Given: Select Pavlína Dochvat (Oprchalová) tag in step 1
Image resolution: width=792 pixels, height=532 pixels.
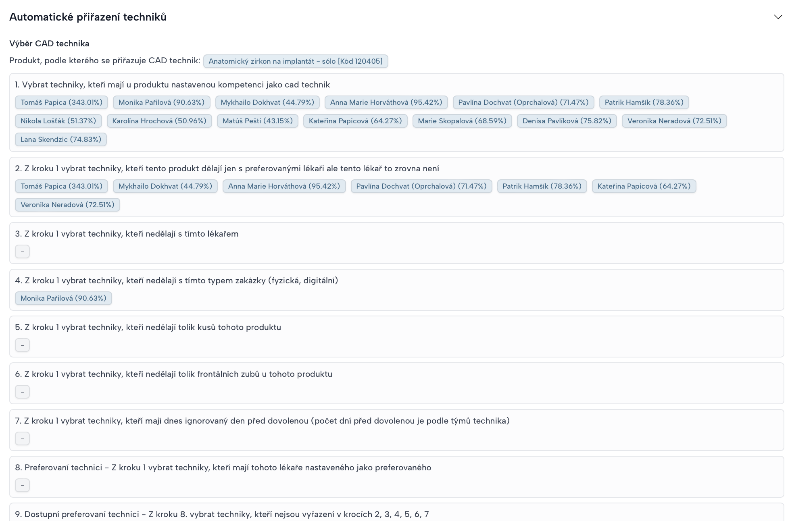Looking at the screenshot, I should click(523, 102).
